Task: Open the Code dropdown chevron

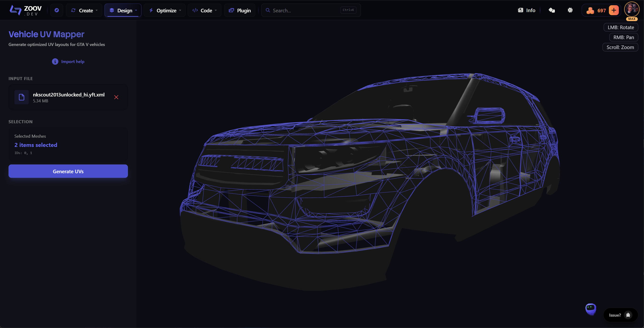Action: click(x=216, y=10)
